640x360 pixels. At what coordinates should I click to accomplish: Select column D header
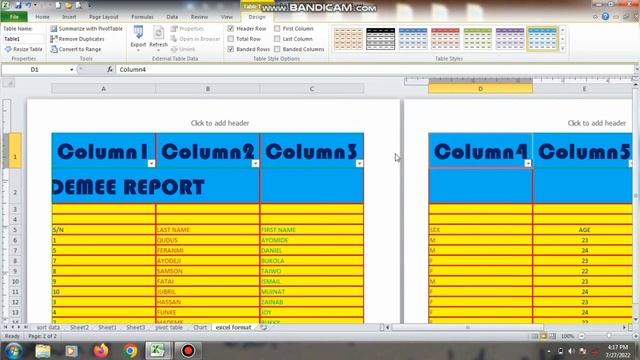(x=480, y=89)
